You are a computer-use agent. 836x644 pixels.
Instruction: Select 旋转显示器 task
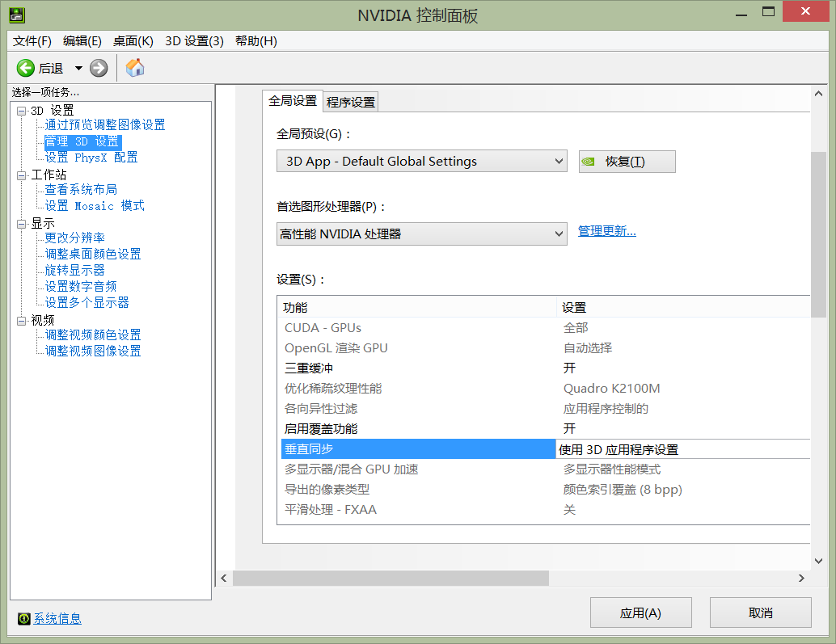click(x=74, y=270)
